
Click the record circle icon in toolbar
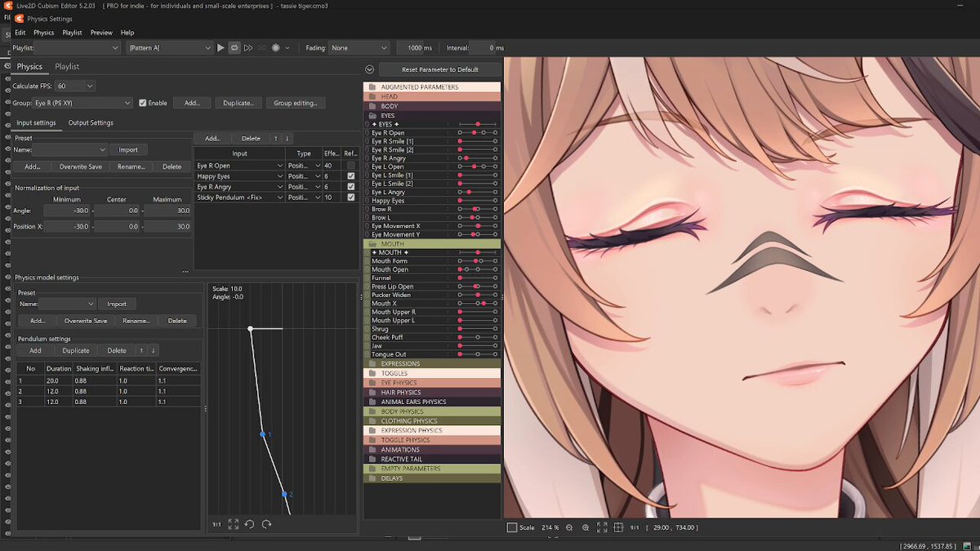[276, 48]
